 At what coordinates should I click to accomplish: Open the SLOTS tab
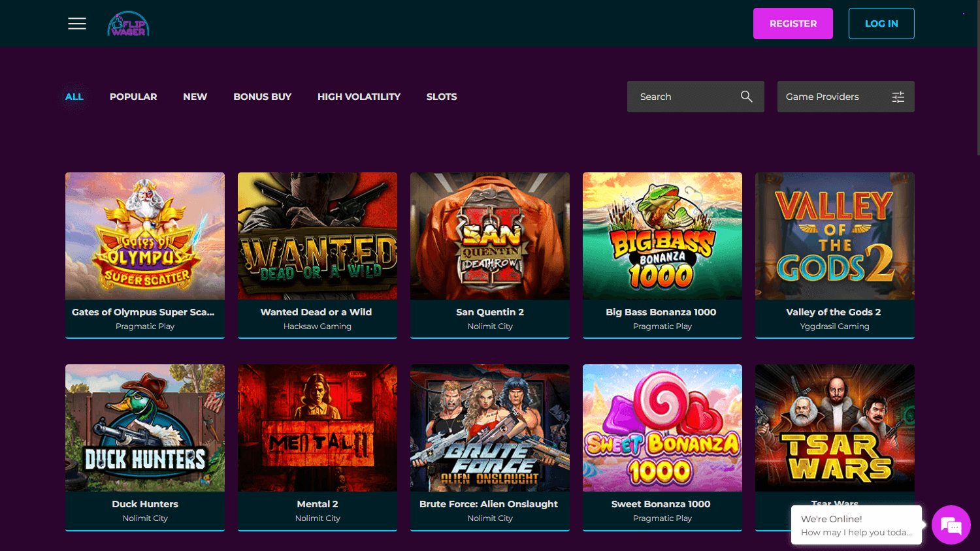tap(442, 97)
